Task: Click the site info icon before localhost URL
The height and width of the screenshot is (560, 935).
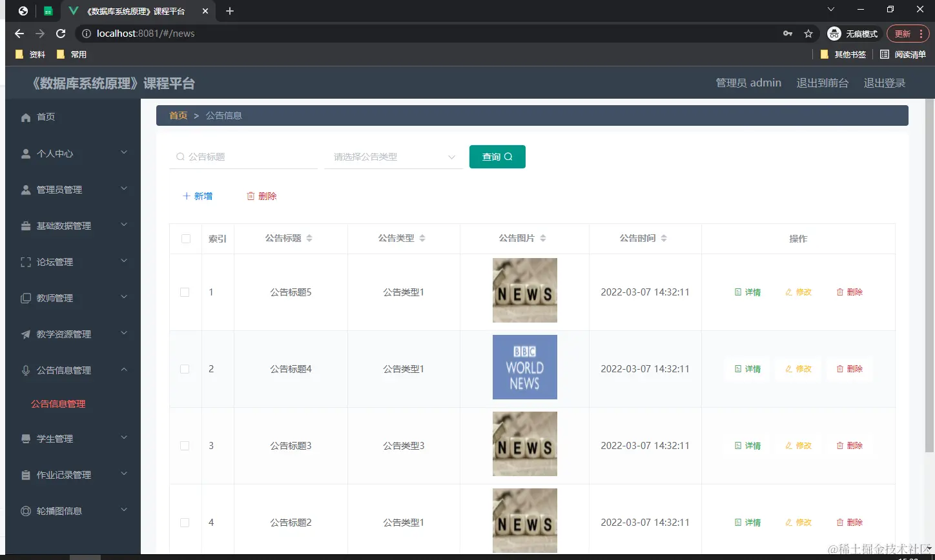Action: click(x=87, y=34)
